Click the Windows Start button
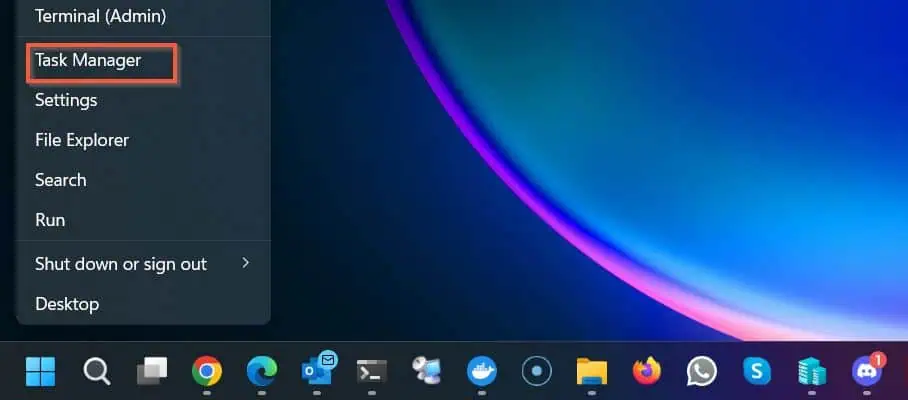This screenshot has width=908, height=400. pos(41,371)
